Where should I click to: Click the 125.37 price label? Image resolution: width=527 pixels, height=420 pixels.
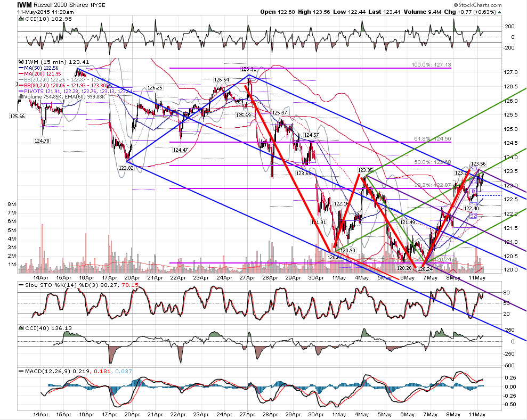pos(280,113)
